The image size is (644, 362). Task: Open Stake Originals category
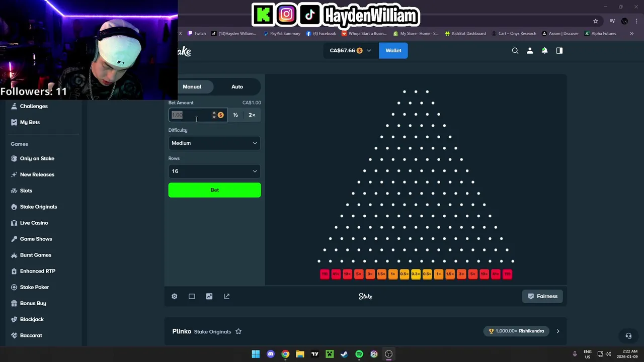pos(38,207)
